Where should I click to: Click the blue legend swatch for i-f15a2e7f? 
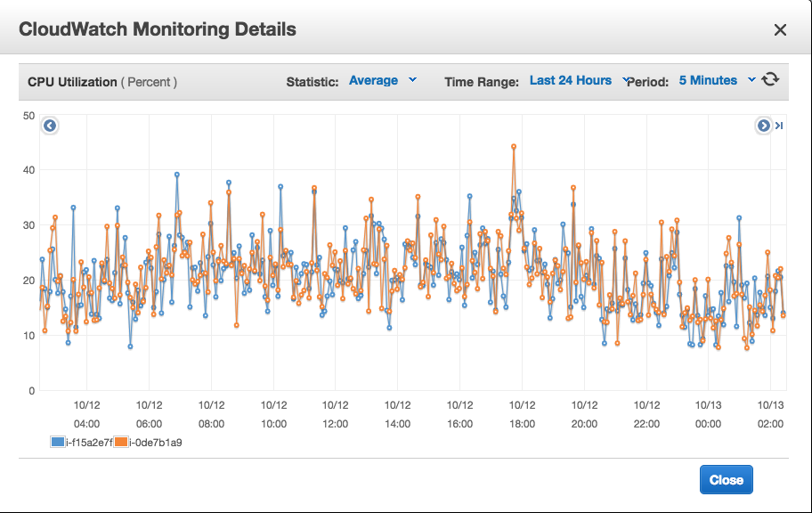[58, 442]
